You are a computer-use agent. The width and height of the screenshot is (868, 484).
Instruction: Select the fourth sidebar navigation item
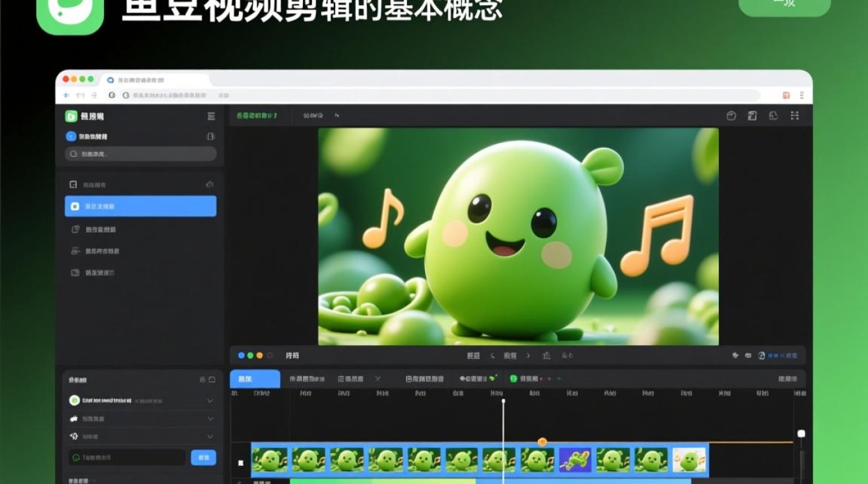point(140,251)
